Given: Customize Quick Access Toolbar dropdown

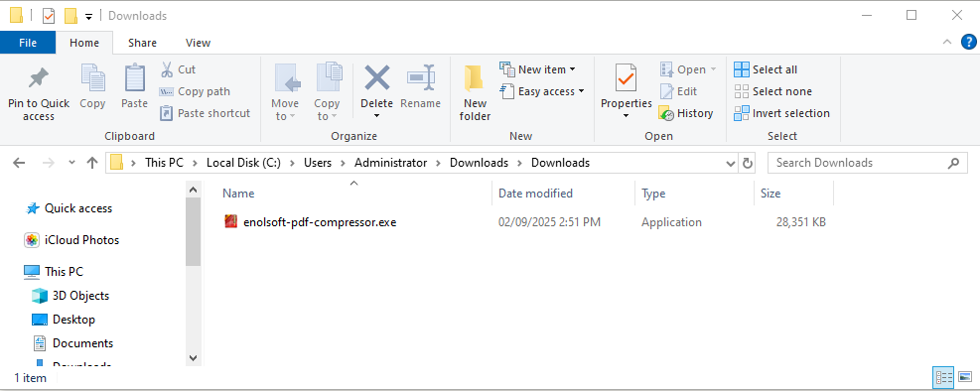Looking at the screenshot, I should (x=88, y=16).
